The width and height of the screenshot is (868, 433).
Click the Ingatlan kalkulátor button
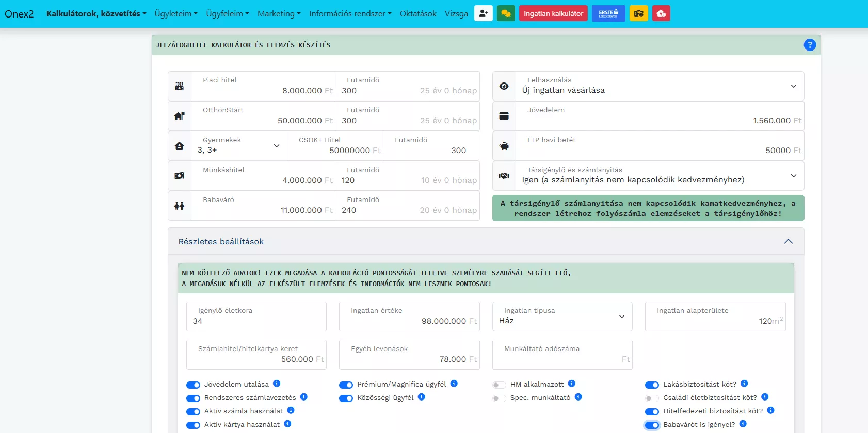point(553,13)
